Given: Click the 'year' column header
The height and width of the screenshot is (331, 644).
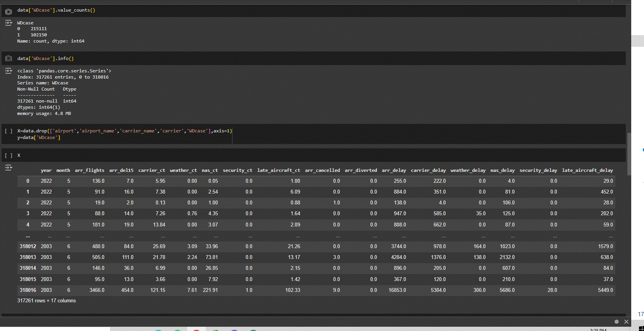Looking at the screenshot, I should tap(46, 170).
